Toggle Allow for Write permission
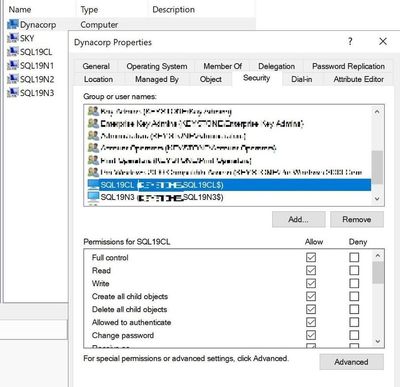This screenshot has height=387, width=400. (x=311, y=283)
